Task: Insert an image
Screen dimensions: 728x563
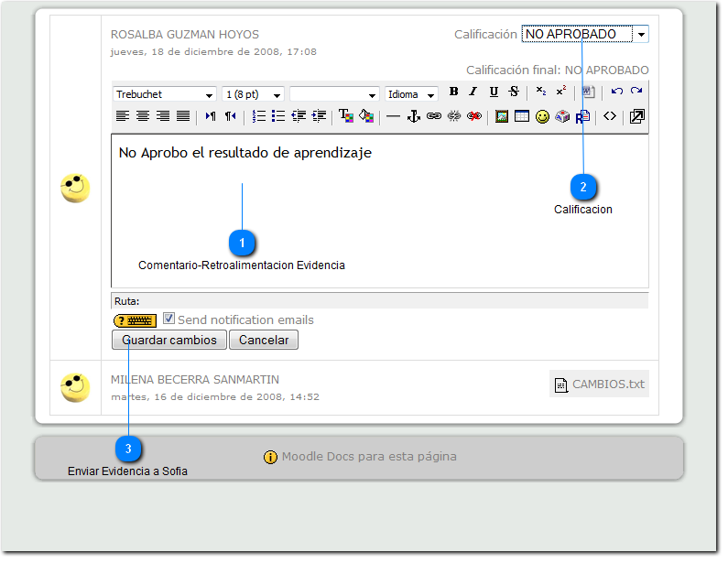Action: tap(502, 116)
